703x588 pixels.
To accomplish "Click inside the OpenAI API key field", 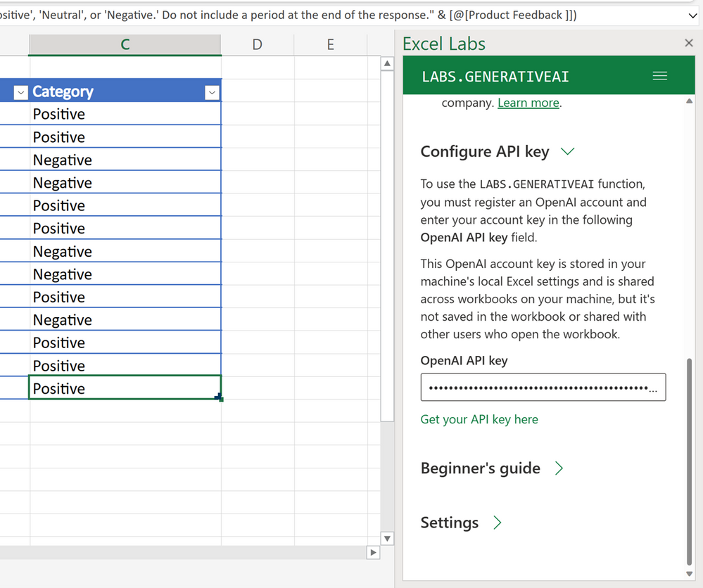I will tap(543, 387).
